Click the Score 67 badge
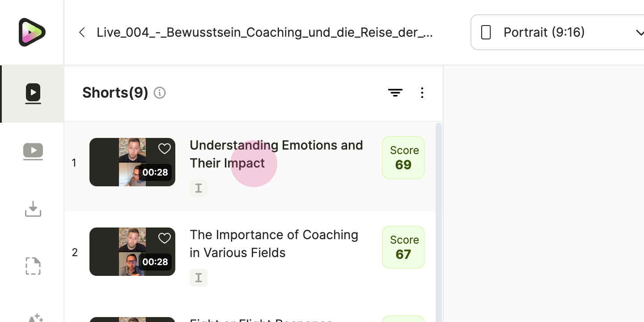 (403, 247)
